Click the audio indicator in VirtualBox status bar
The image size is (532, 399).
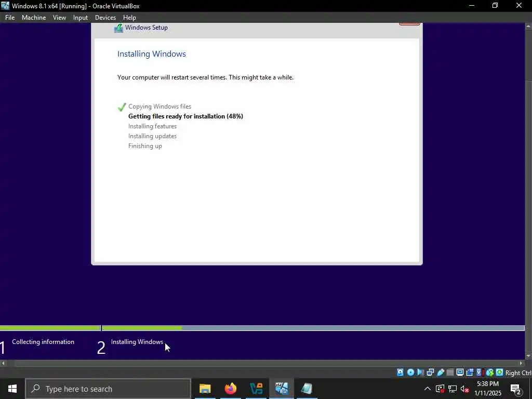[420, 373]
